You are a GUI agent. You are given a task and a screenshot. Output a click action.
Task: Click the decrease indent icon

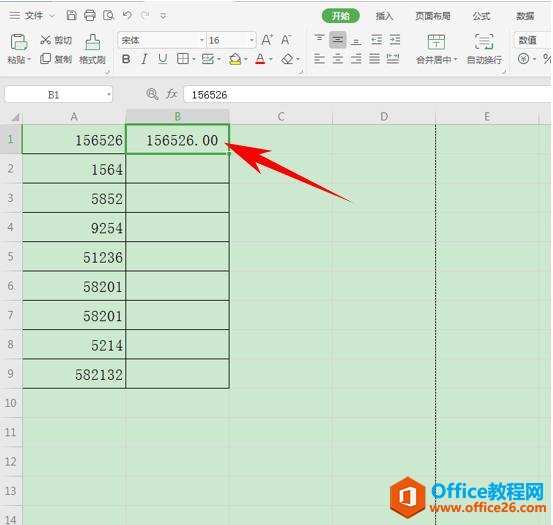pyautogui.click(x=376, y=39)
